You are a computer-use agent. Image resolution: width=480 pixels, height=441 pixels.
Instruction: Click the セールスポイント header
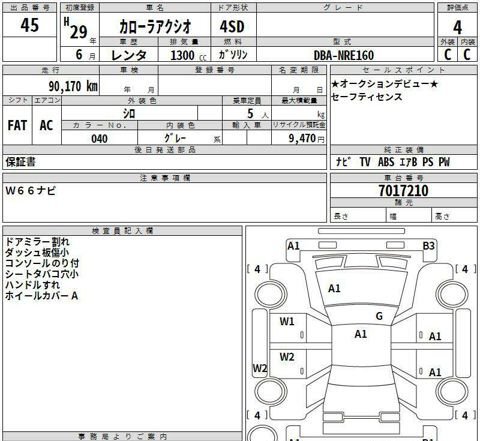[x=404, y=70]
